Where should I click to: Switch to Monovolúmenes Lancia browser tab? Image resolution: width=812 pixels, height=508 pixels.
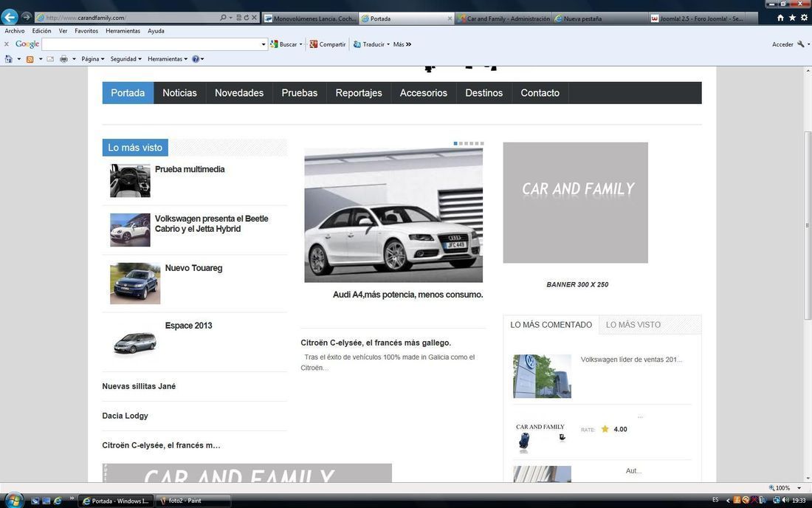point(310,18)
